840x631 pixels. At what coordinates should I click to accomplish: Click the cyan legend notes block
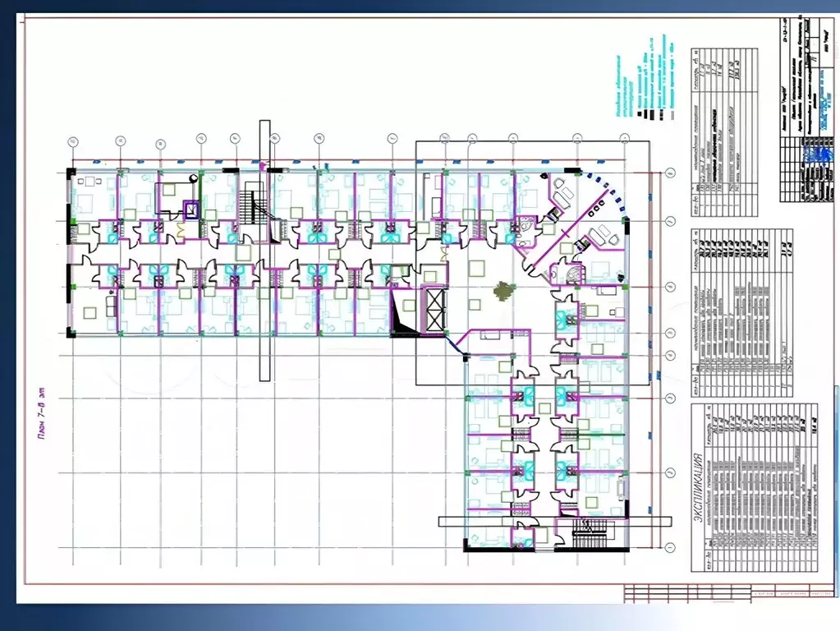[644, 78]
